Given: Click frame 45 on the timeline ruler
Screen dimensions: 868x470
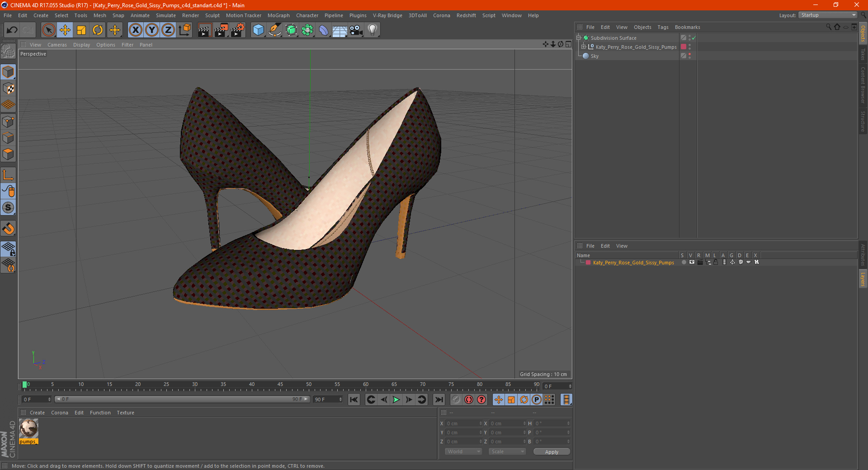Looking at the screenshot, I should click(280, 385).
